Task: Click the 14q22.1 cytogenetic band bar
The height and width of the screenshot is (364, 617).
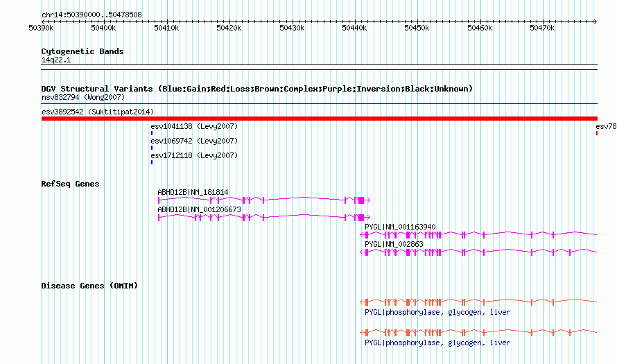Action: coord(319,67)
